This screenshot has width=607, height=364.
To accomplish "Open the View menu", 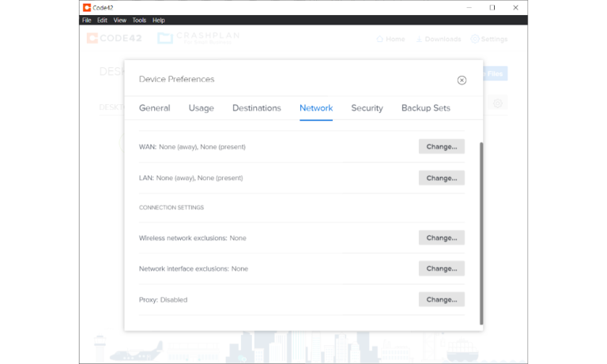I will click(119, 20).
